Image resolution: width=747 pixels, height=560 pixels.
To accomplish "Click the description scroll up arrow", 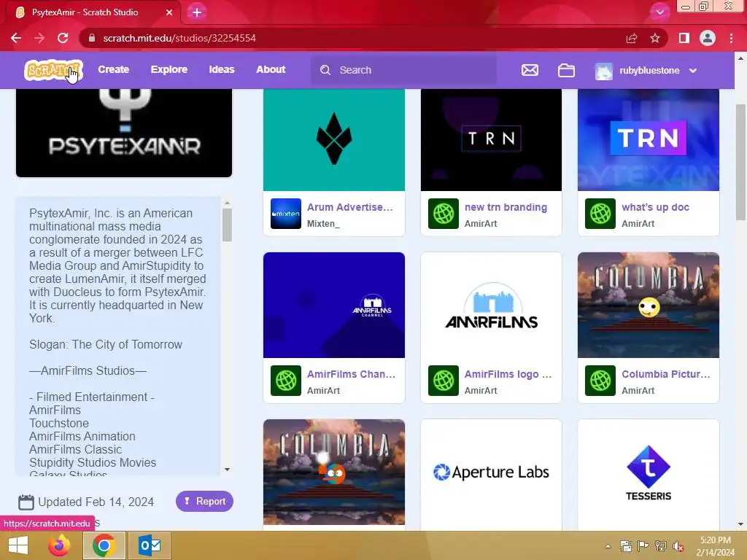I will pos(228,203).
